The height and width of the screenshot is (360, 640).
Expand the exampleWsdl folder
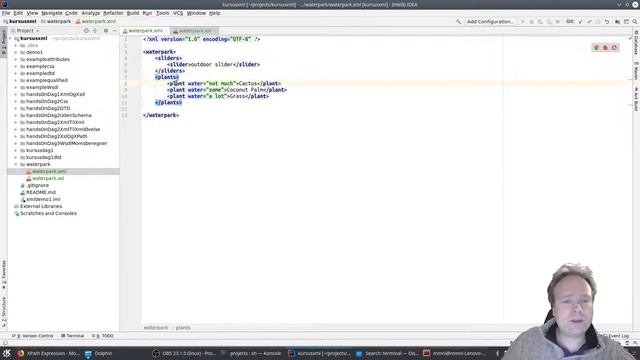(x=16, y=87)
